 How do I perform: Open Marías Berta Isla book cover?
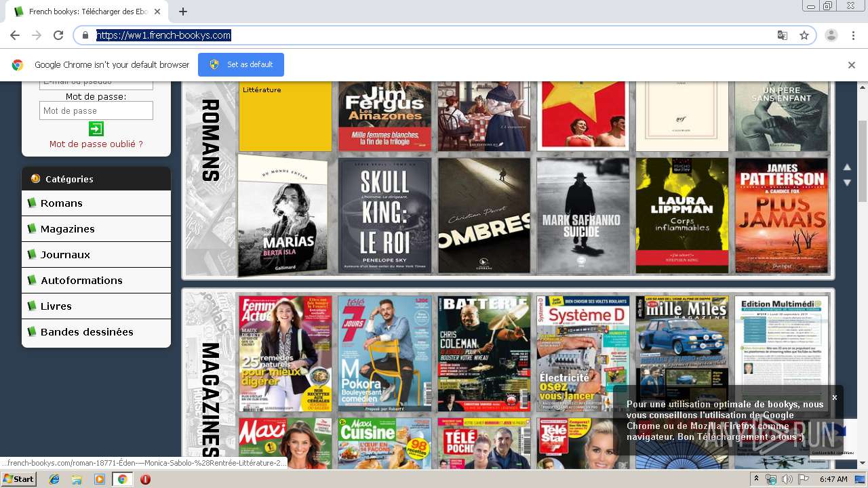click(x=283, y=216)
